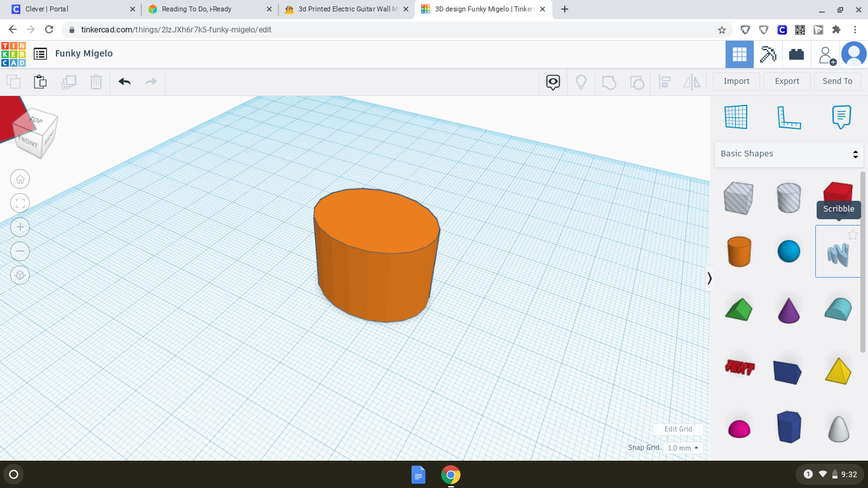Pick the purple Cone shape
Viewport: 868px width, 488px height.
789,309
